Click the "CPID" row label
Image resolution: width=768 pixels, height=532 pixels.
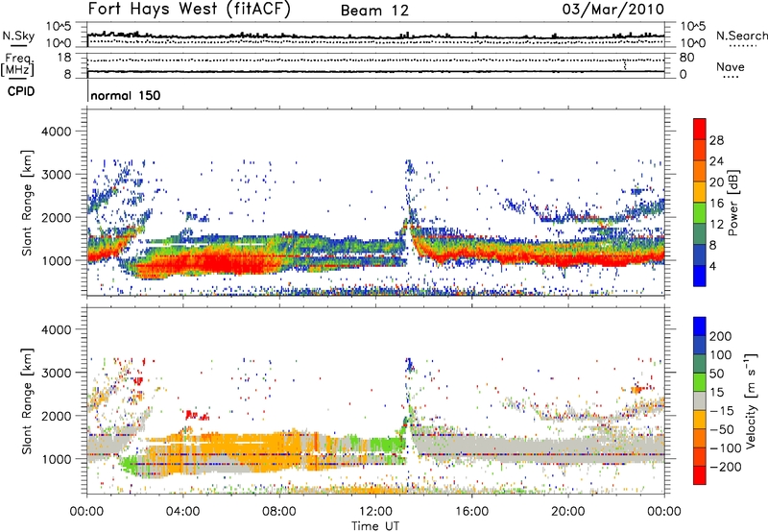(x=21, y=91)
